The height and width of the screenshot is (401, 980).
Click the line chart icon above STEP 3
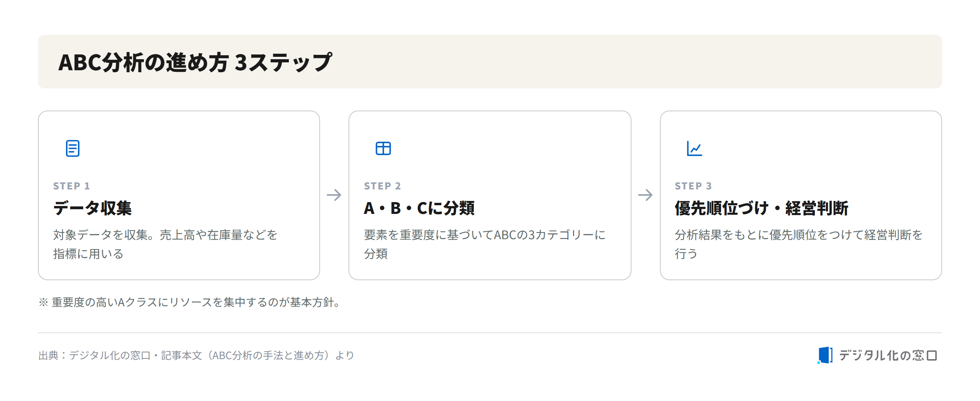(x=694, y=148)
